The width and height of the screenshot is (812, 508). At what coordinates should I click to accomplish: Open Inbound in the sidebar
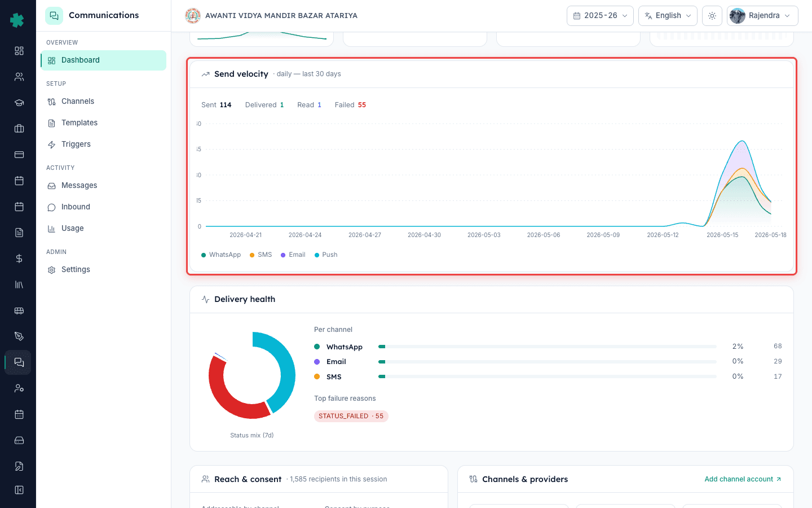(104, 207)
